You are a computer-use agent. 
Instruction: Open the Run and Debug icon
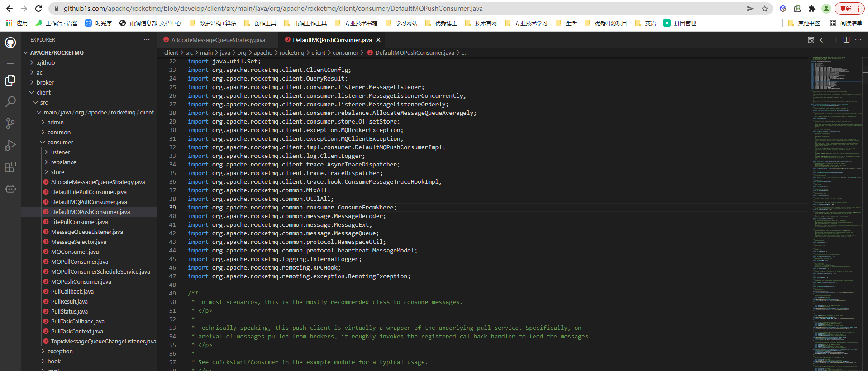pyautogui.click(x=10, y=145)
